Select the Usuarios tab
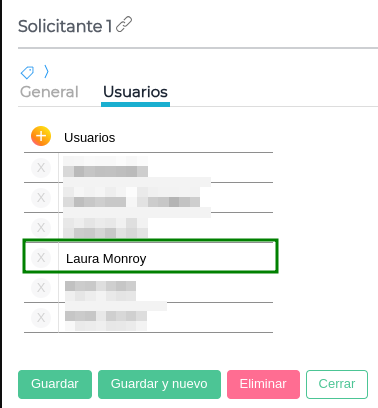378x408 pixels. [x=135, y=92]
